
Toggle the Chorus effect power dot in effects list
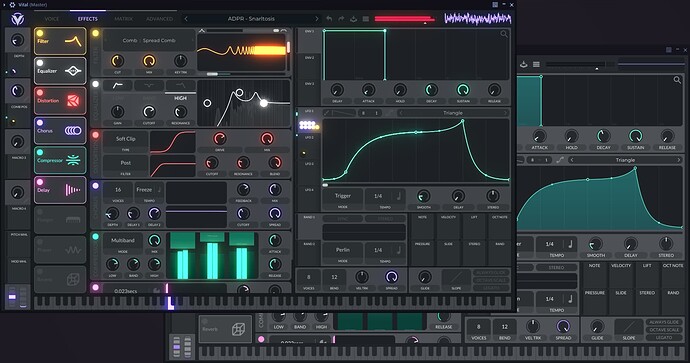coord(40,122)
